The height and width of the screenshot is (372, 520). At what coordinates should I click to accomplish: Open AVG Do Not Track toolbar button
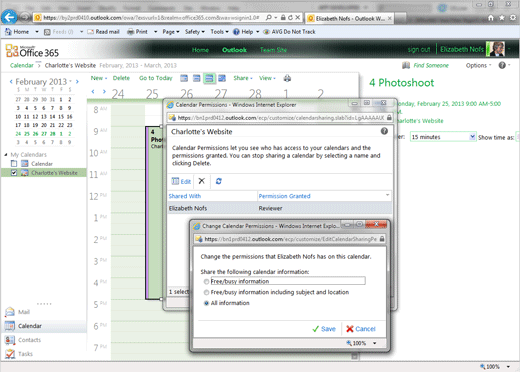289,32
